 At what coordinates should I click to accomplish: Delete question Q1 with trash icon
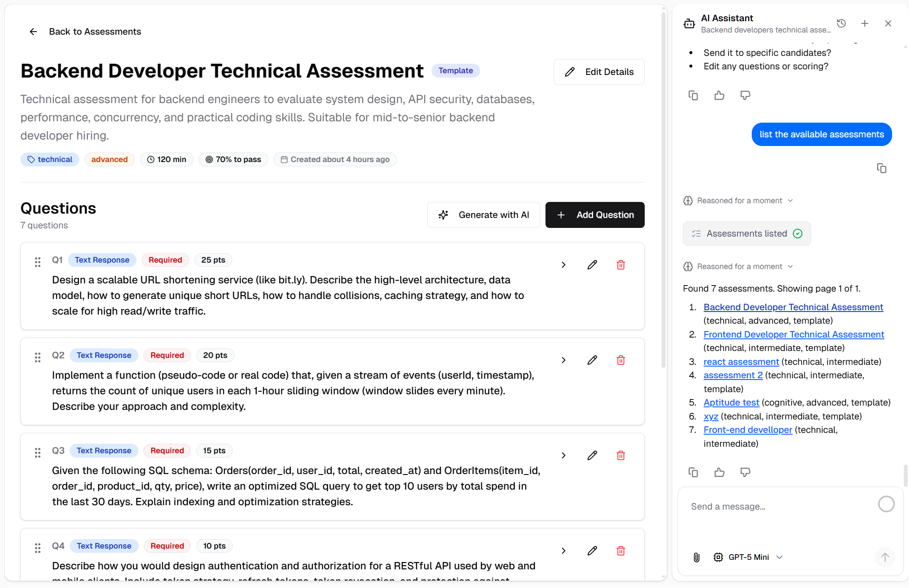coord(620,265)
